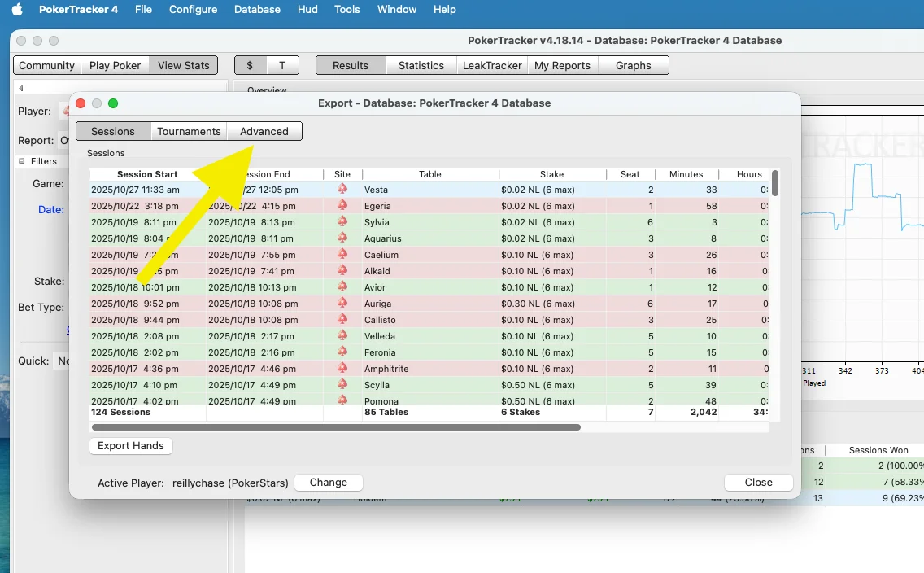Screen dimensions: 924x573
Task: Click the green zoom button of Export dialog
Action: pyautogui.click(x=113, y=103)
